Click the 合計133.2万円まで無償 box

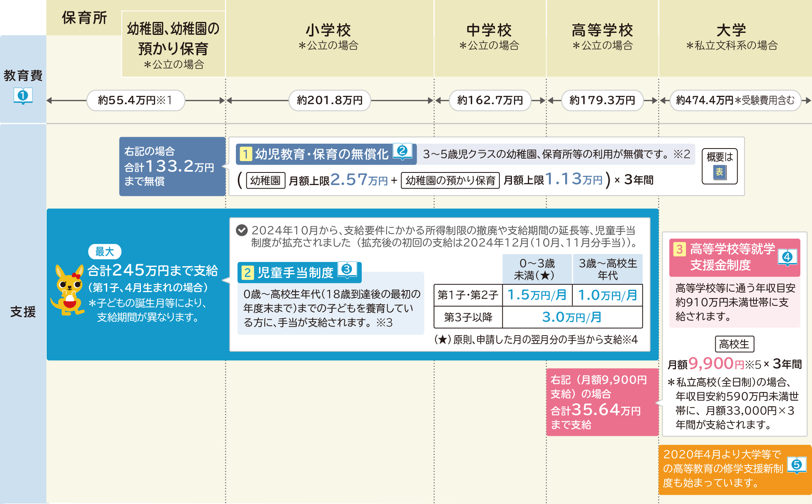tap(173, 166)
